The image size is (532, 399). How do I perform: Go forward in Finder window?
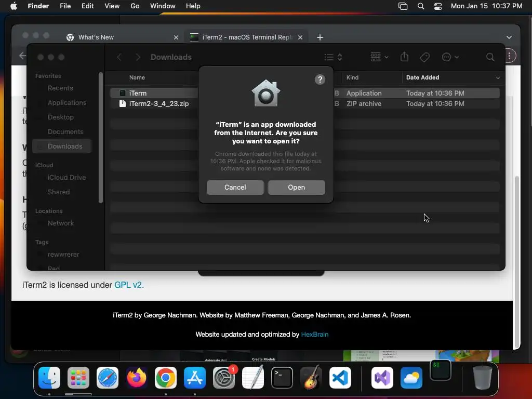coord(137,57)
